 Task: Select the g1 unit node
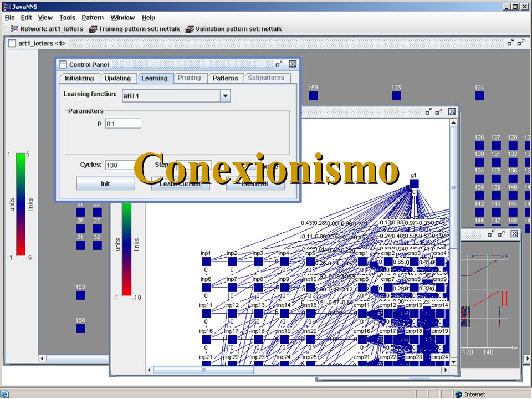point(415,183)
